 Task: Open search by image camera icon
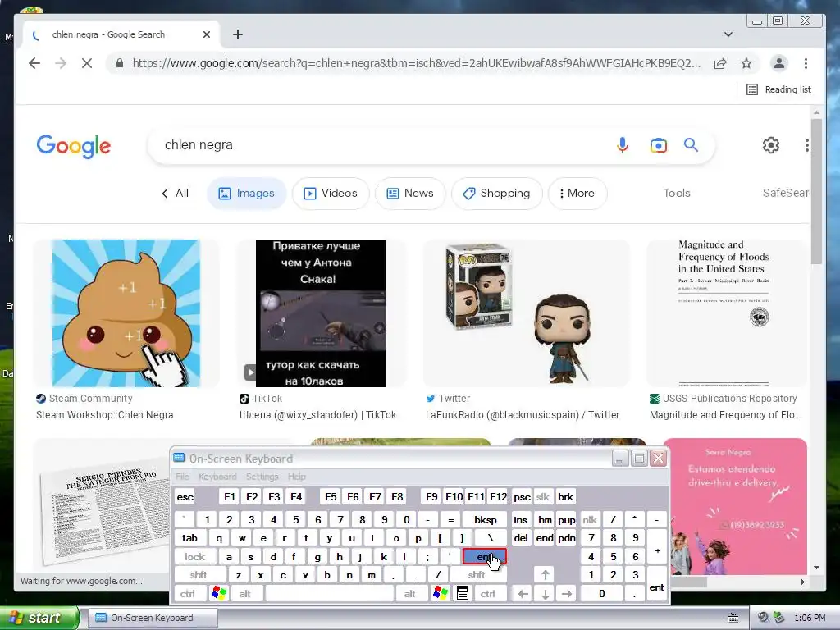[659, 145]
